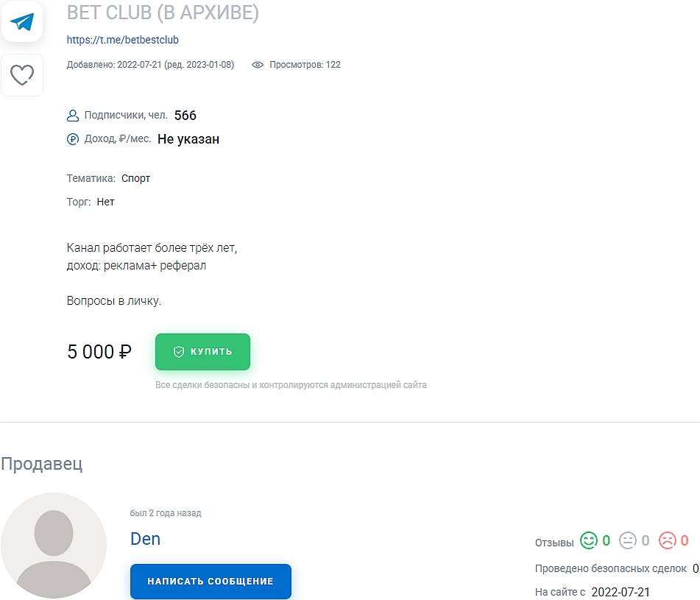Viewport: 700px width, 600px height.
Task: Select the Спорт topic label
Action: 135,178
